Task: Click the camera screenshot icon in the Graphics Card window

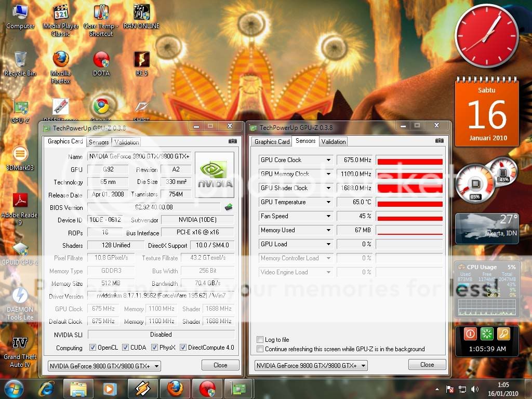Action: pos(232,141)
